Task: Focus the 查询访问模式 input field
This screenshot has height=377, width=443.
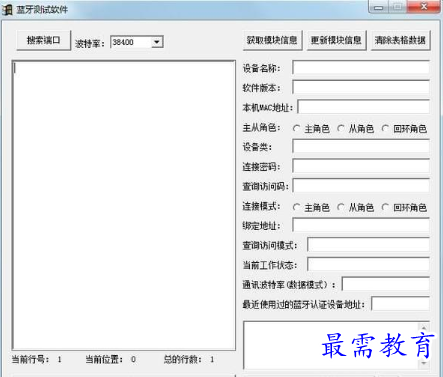Action: pyautogui.click(x=368, y=245)
